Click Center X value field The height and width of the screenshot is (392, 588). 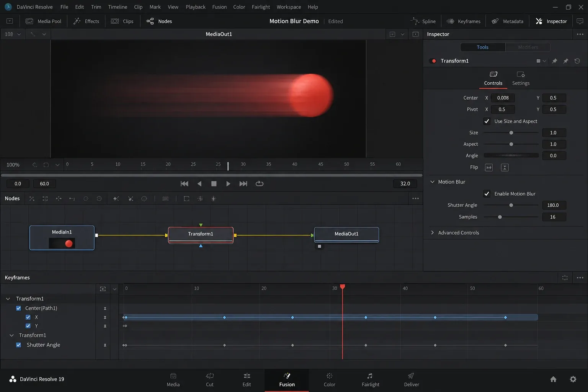[503, 98]
